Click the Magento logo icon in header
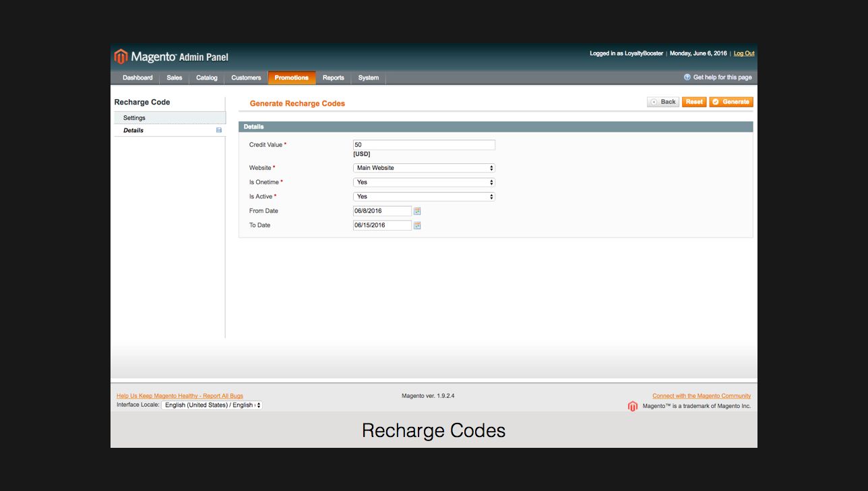 coord(121,57)
